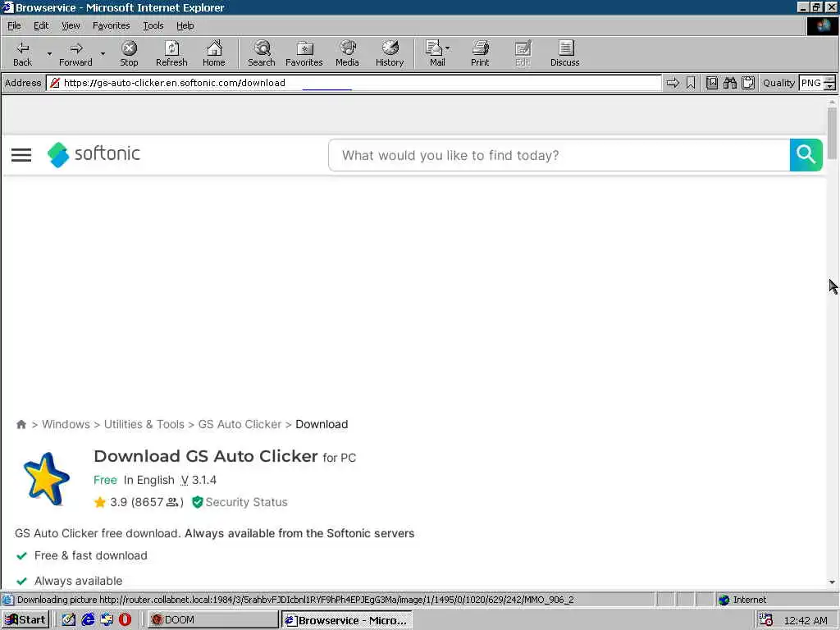Click the page vertical scrollbar thumb
840x630 pixels.
[832, 134]
